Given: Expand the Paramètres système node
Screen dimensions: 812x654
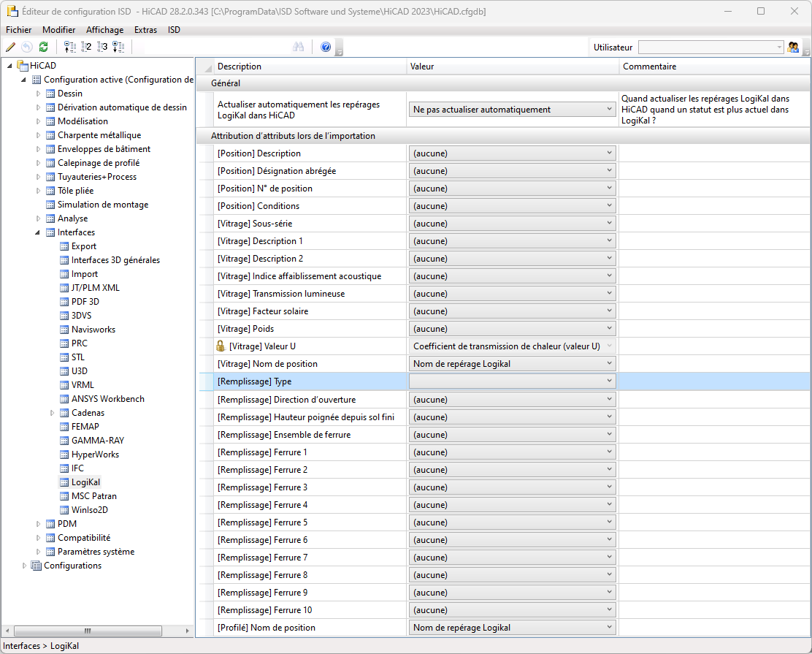Looking at the screenshot, I should [38, 552].
